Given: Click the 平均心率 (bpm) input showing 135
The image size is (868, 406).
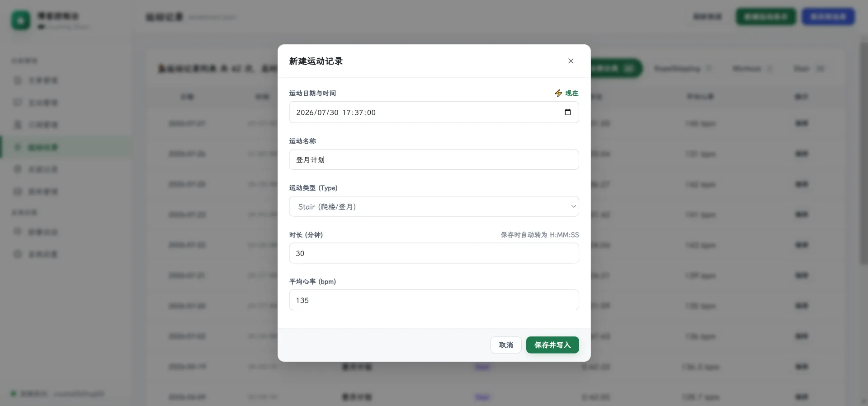Looking at the screenshot, I should [x=434, y=300].
